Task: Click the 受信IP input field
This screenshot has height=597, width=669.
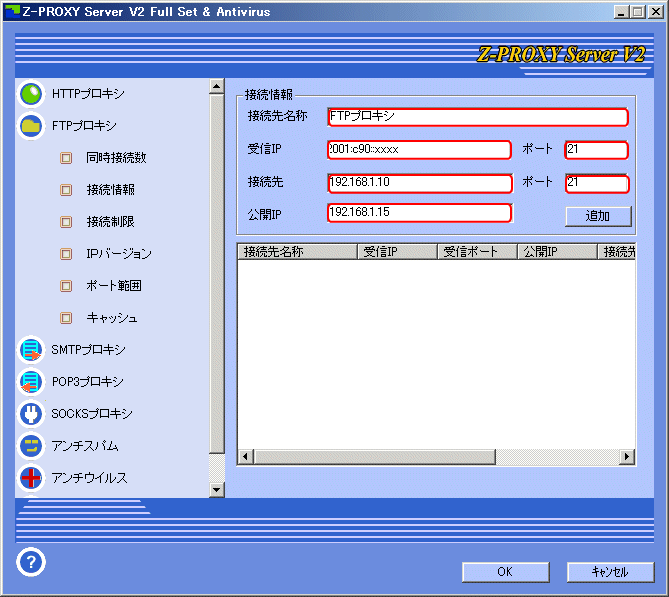Action: click(x=419, y=150)
